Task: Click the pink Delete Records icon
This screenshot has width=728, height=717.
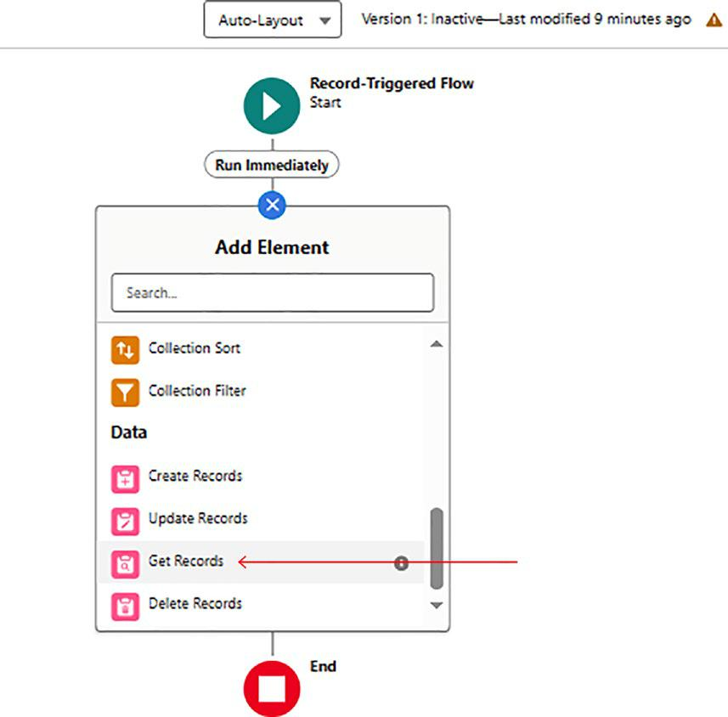Action: click(x=125, y=606)
